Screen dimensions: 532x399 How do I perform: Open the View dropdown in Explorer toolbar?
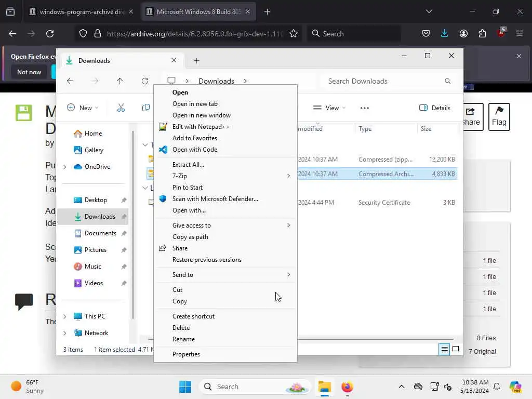click(329, 108)
